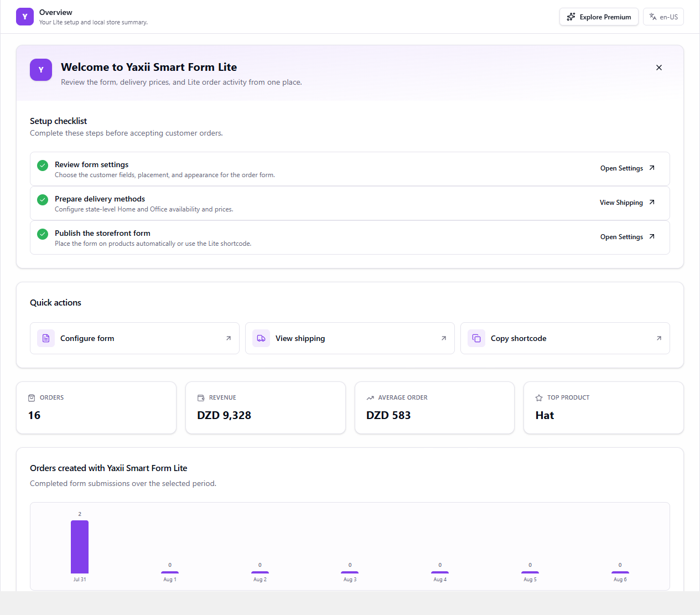
Task: Click the Copy shortcode quick action
Action: coord(565,338)
